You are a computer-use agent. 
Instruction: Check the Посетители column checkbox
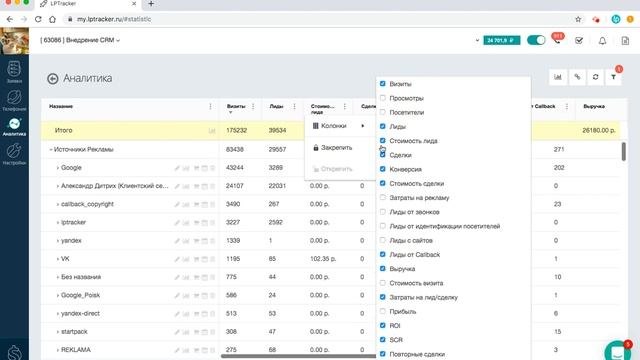[x=382, y=112]
